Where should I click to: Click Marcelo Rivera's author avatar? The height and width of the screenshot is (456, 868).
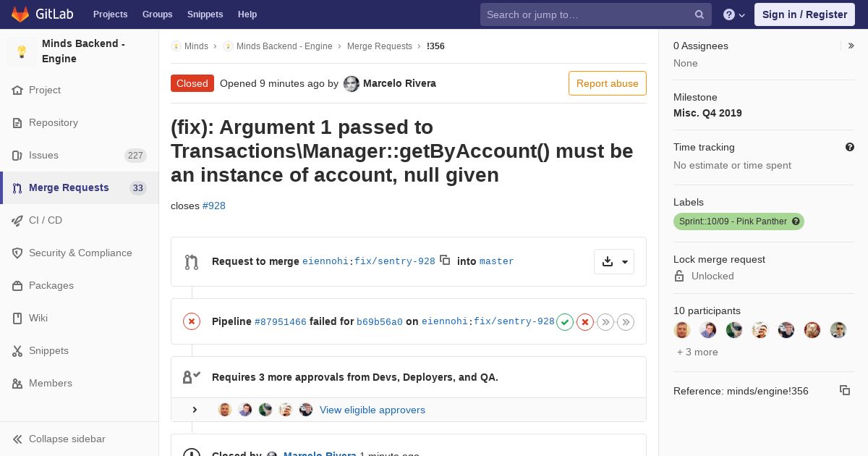coord(352,83)
